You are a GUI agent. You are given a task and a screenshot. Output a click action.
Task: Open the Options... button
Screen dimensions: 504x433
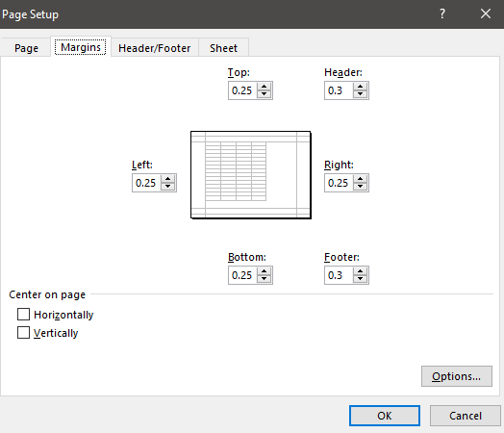coord(457,376)
